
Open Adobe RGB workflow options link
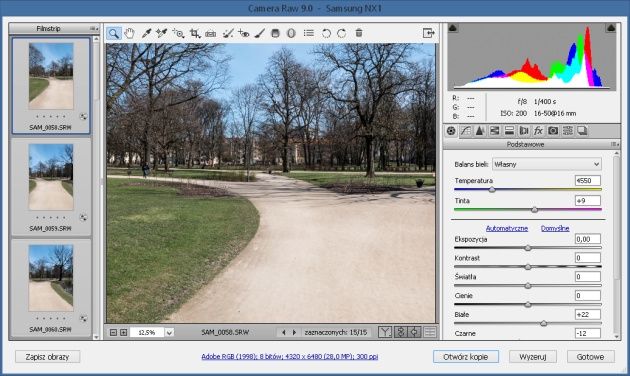290,356
